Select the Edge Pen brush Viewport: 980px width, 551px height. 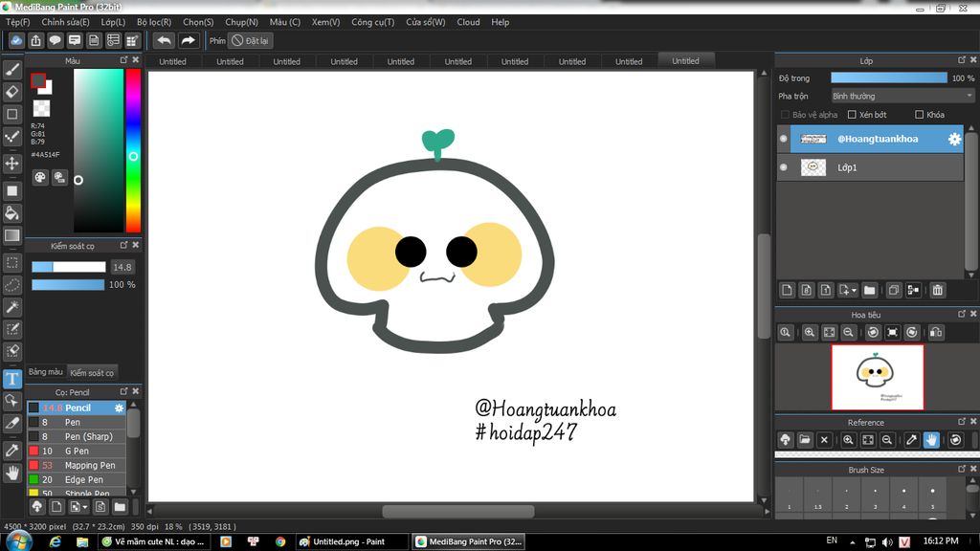point(77,480)
